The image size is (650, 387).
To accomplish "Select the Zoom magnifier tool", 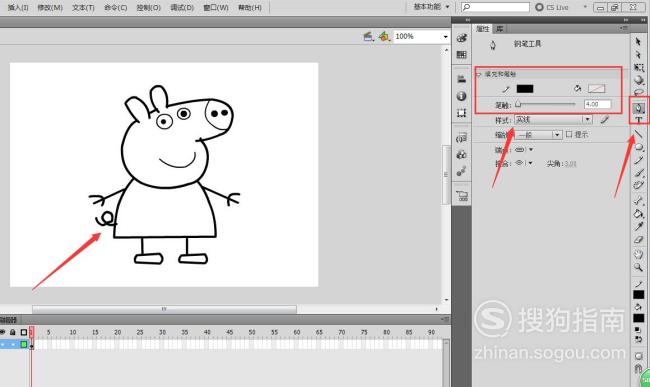I will pyautogui.click(x=639, y=267).
